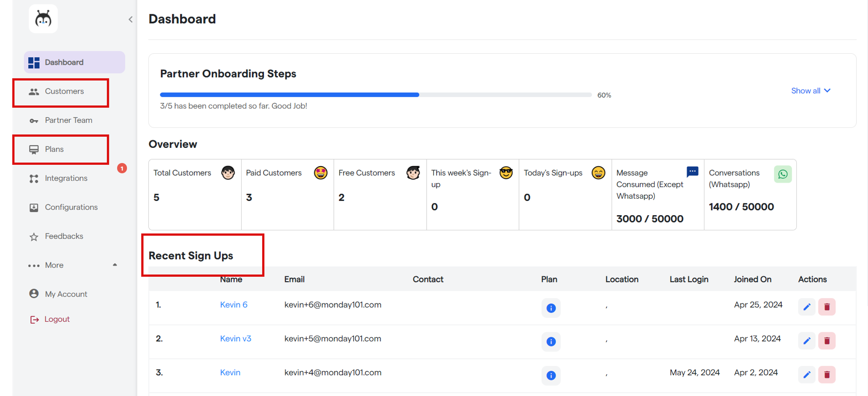
Task: Click the message consumed chat icon
Action: 692,172
